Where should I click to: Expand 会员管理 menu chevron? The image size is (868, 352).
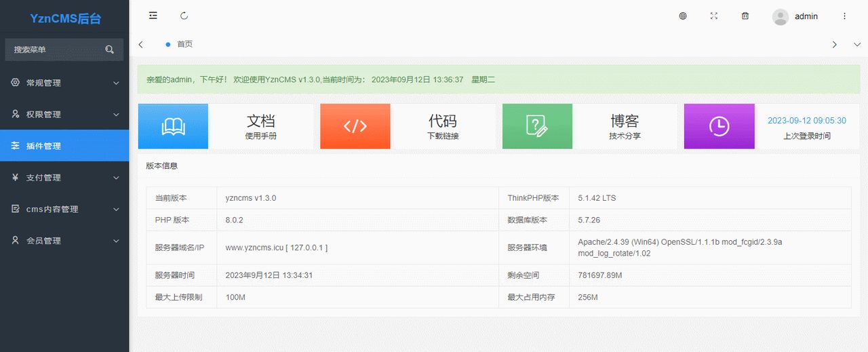click(x=116, y=241)
